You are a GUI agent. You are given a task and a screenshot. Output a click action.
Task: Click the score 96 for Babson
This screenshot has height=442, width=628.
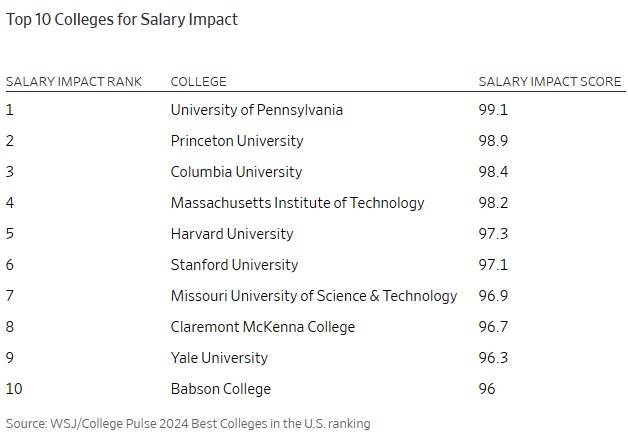(487, 389)
